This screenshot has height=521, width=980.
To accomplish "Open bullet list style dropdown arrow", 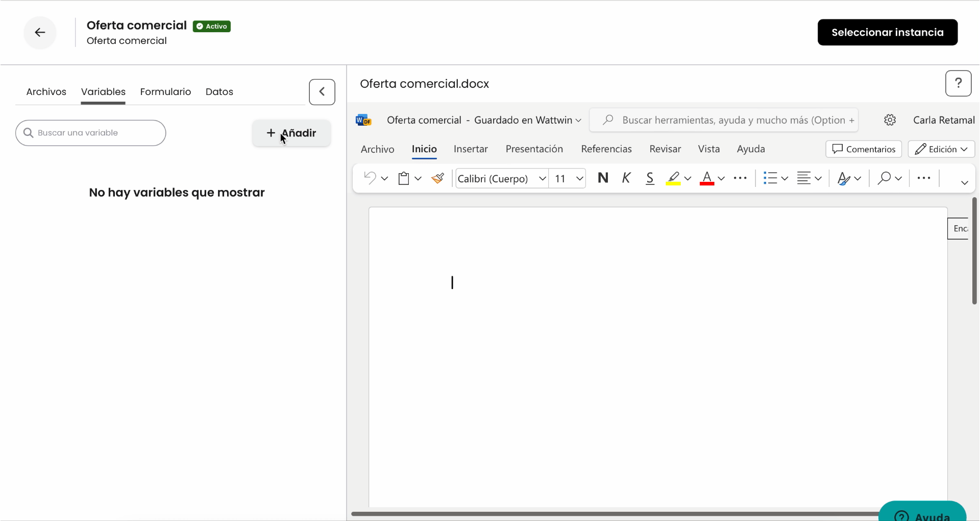I will 785,179.
